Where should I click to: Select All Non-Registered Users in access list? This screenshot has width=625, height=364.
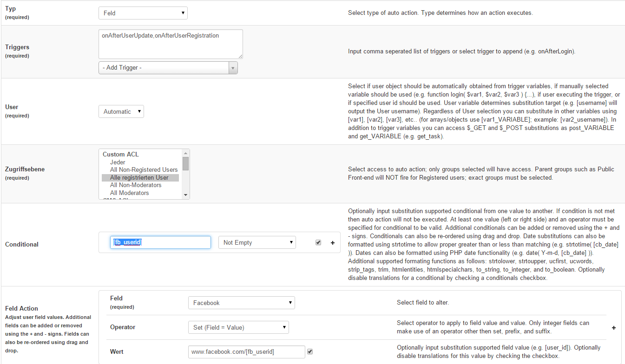144,170
